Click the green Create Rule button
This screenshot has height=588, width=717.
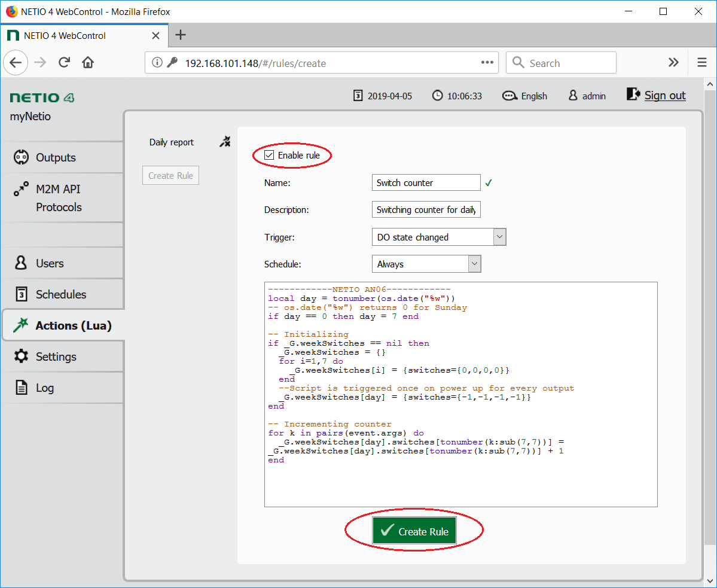pos(414,531)
